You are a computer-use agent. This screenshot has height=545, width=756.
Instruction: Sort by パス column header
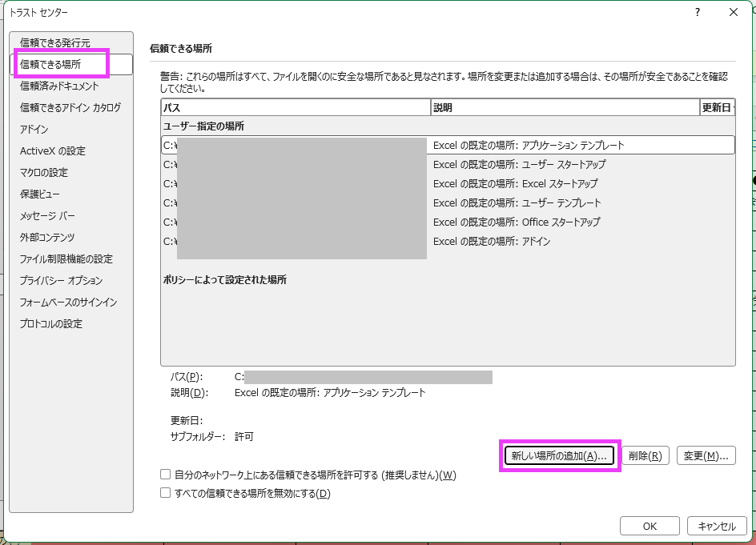pyautogui.click(x=295, y=107)
